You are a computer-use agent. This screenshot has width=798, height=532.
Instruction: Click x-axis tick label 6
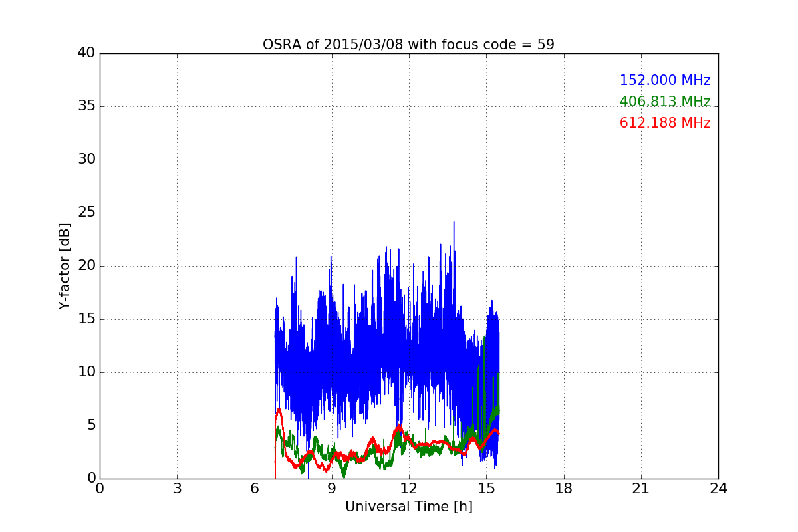[x=254, y=489]
